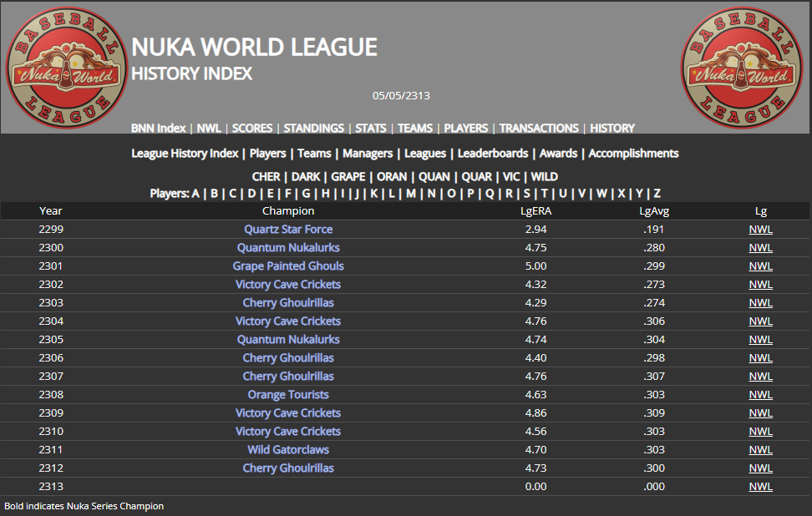This screenshot has width=812, height=516.
Task: Open the Quartz Star Force champion link
Action: coord(288,230)
